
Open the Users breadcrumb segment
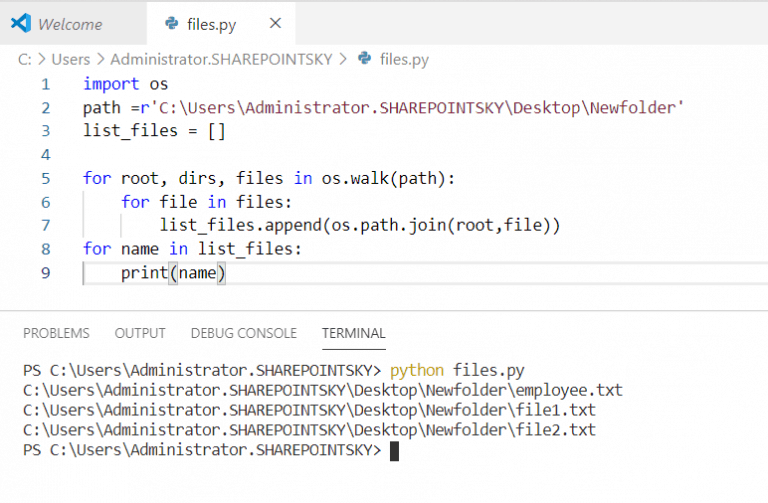click(71, 59)
